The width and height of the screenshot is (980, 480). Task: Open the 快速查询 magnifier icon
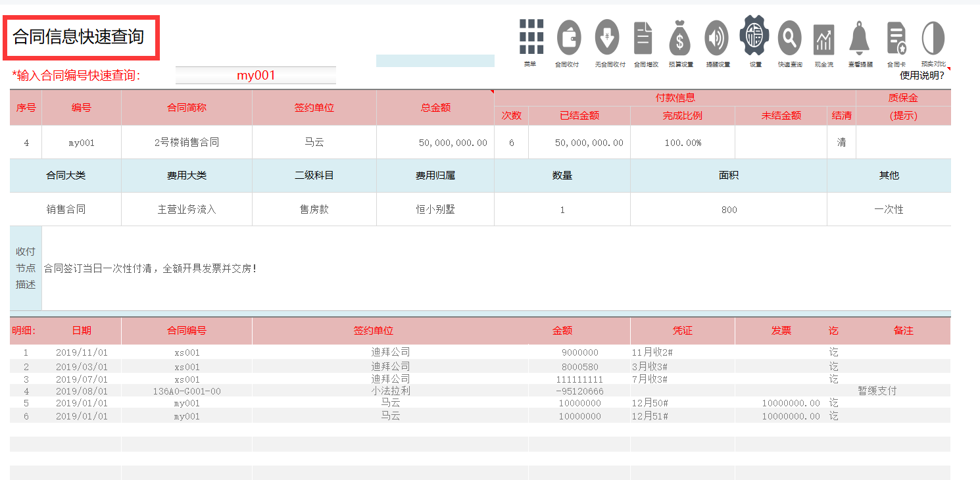click(x=790, y=37)
